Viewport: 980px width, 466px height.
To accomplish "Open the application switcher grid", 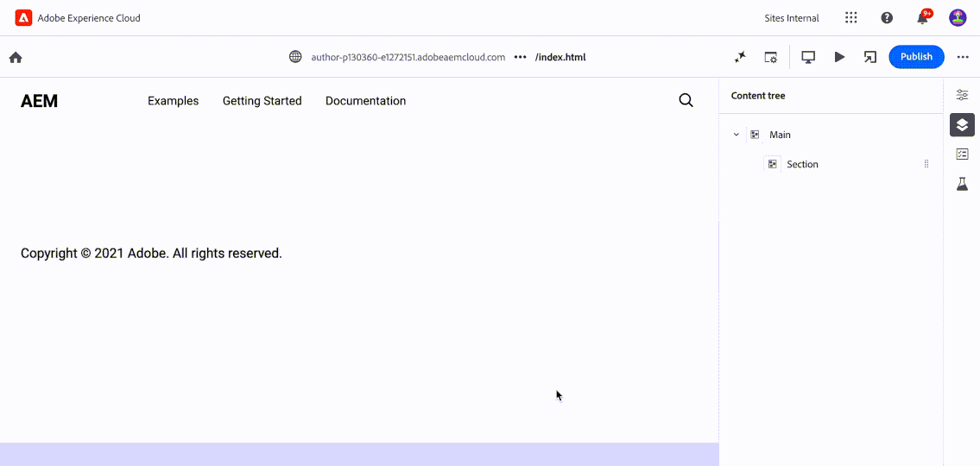I will [x=851, y=18].
